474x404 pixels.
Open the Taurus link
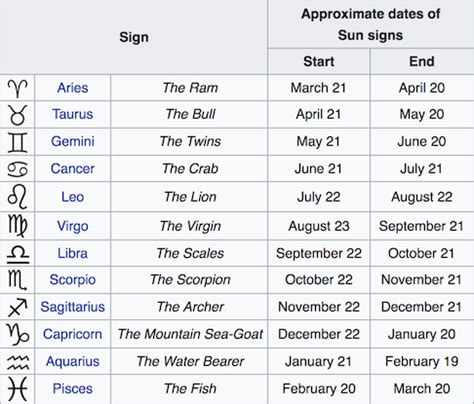[73, 114]
